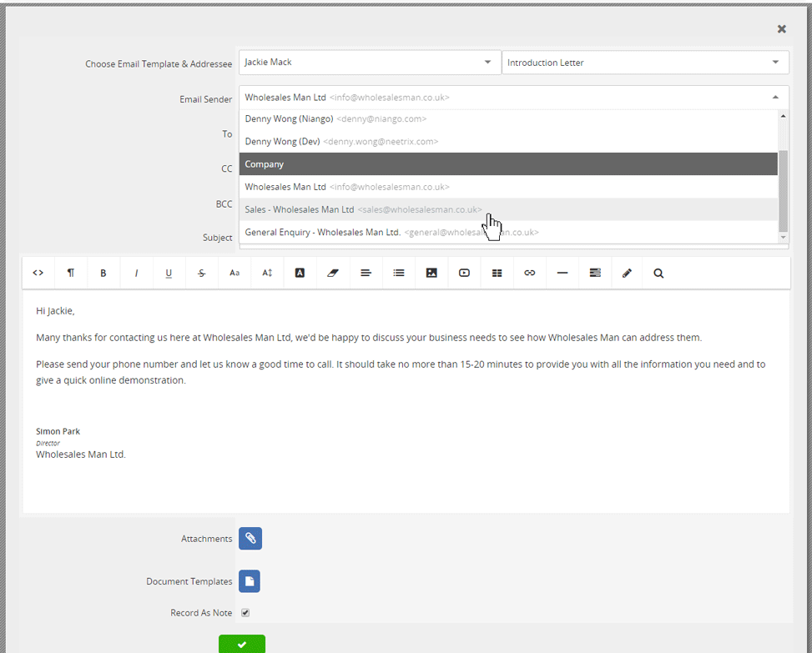Screen dimensions: 812x653
Task: Open Document Templates file button
Action: pos(250,581)
